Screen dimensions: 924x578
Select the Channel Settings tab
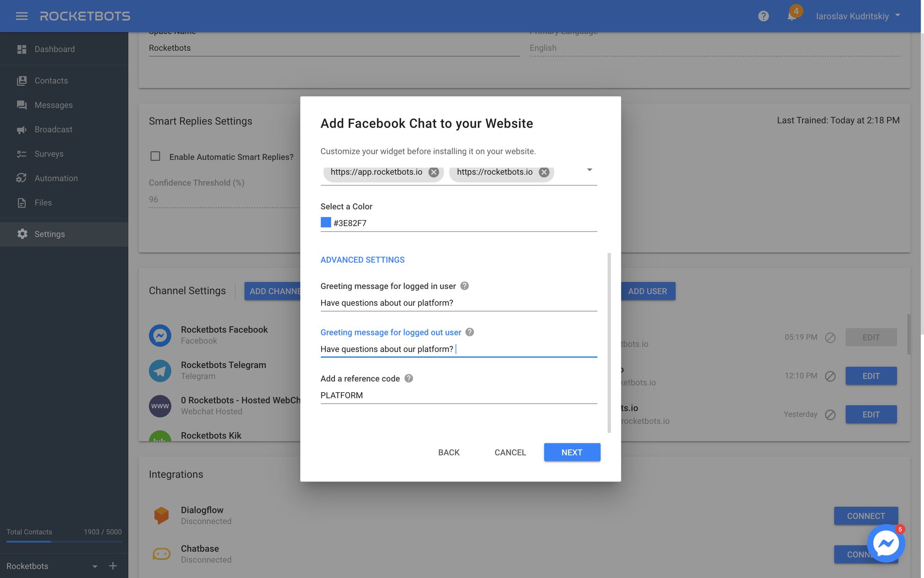pyautogui.click(x=188, y=290)
